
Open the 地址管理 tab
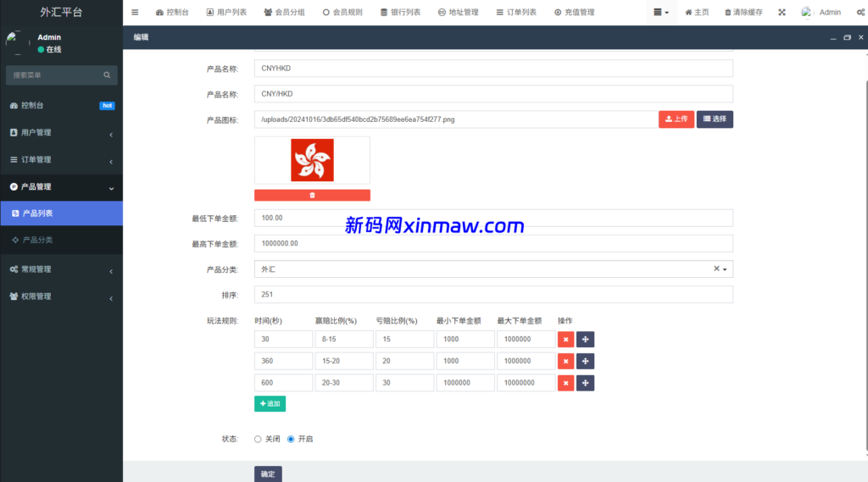coord(459,12)
